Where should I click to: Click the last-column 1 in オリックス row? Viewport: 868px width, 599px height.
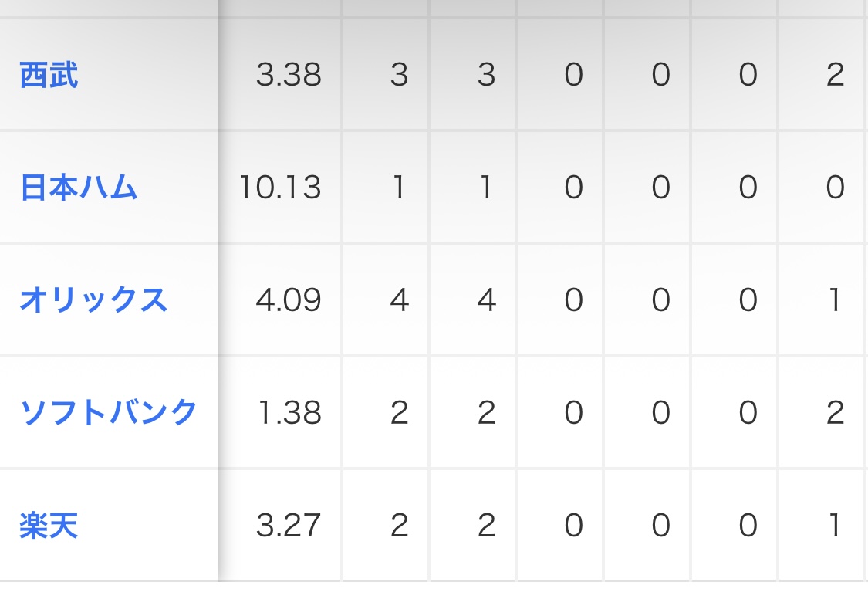click(x=835, y=300)
